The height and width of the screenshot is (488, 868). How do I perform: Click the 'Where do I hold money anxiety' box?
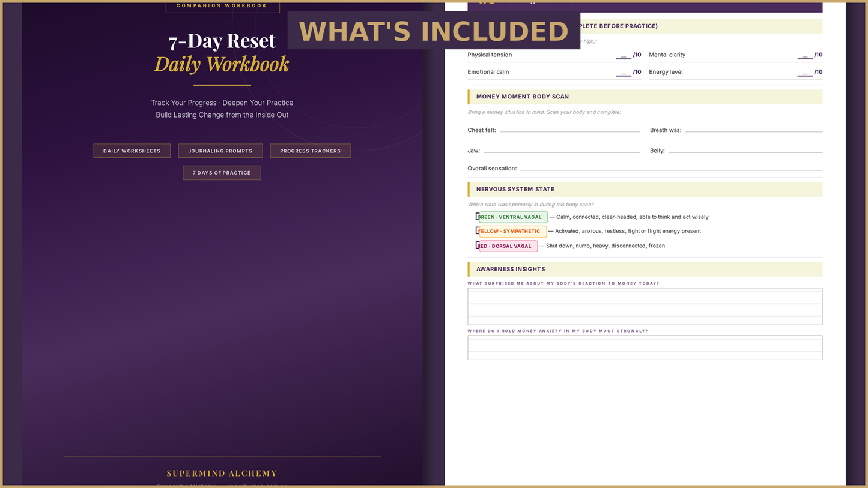coord(645,348)
